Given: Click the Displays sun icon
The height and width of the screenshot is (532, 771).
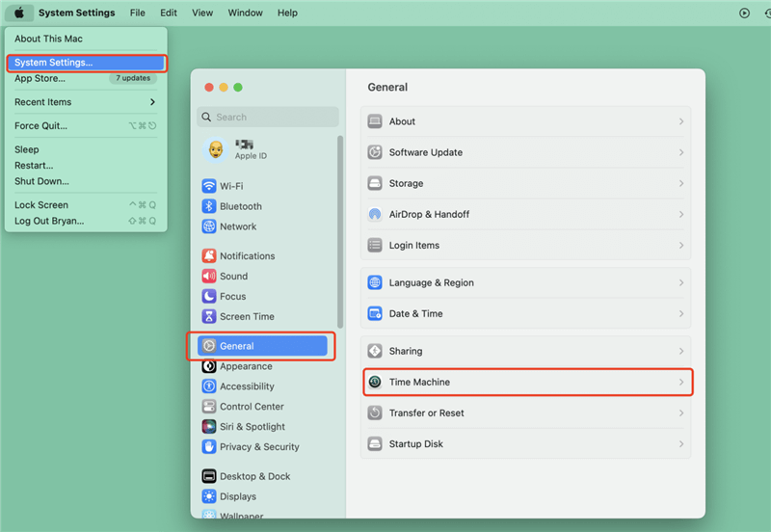Looking at the screenshot, I should point(209,496).
